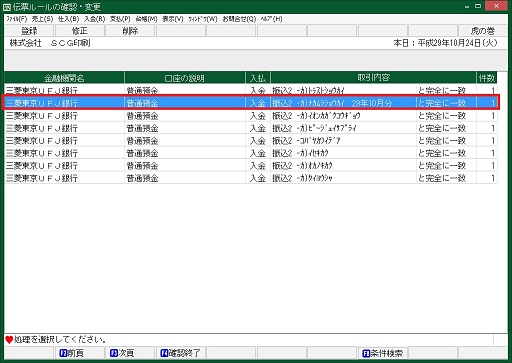Click the 口座の説明 column header
Screen dimensions: 512x363
(x=185, y=78)
